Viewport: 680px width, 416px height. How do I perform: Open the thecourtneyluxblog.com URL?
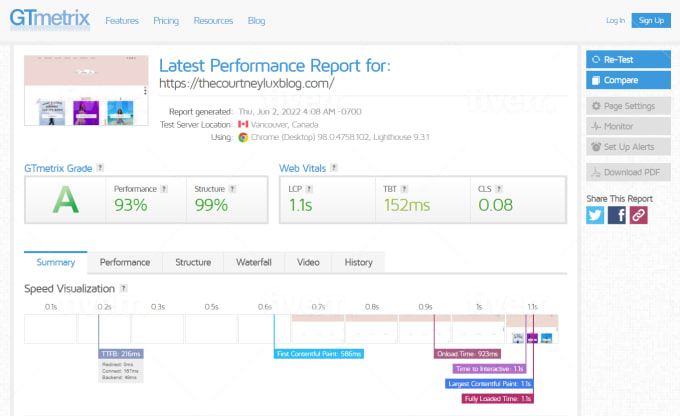coord(246,83)
